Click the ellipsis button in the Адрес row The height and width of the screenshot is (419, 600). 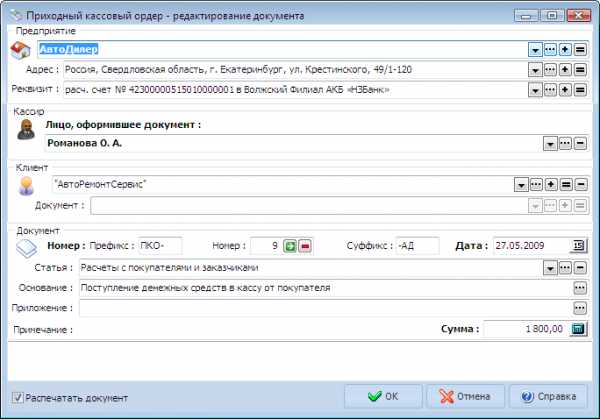tap(550, 70)
